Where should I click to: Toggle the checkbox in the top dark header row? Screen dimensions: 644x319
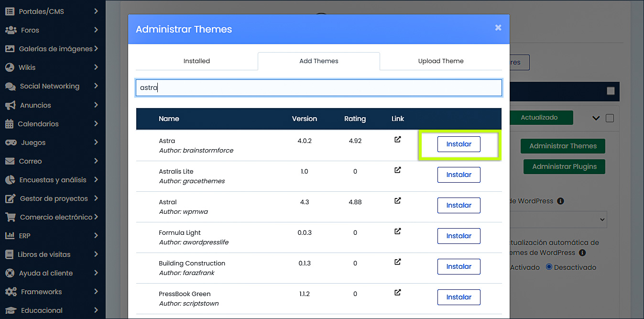coord(611,91)
